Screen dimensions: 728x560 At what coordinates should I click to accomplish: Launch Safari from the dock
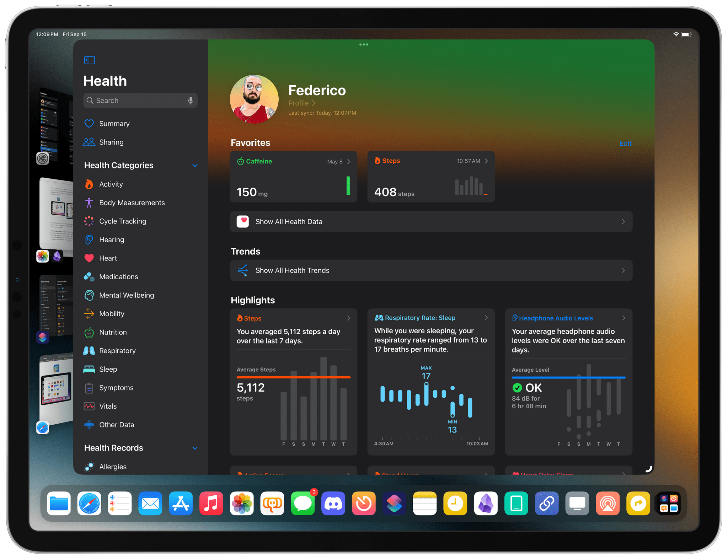89,504
